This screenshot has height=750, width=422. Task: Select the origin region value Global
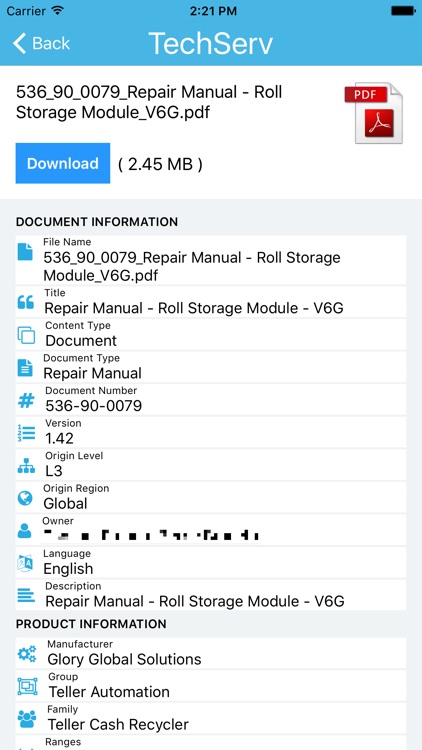[x=65, y=504]
